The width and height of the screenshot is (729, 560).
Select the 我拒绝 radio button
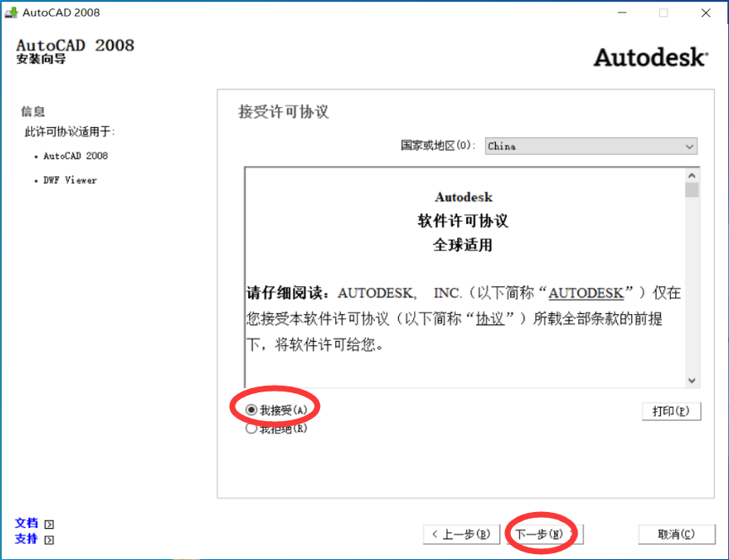pyautogui.click(x=250, y=428)
